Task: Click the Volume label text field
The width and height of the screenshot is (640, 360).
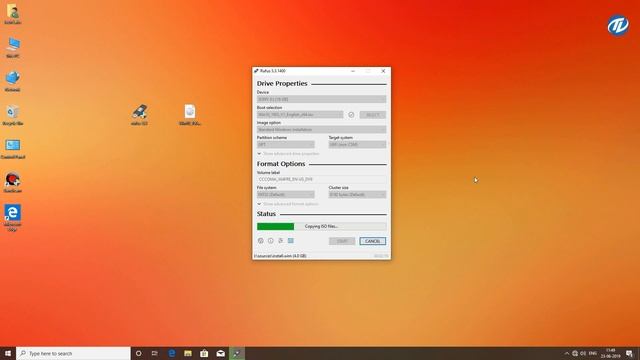Action: [x=322, y=179]
